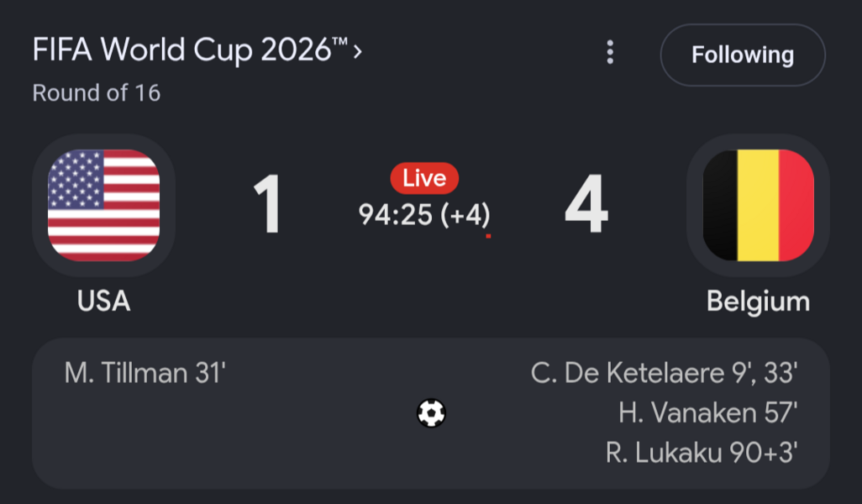Screen dimensions: 862x504
Task: Open the three-dot more options menu
Action: coord(610,52)
